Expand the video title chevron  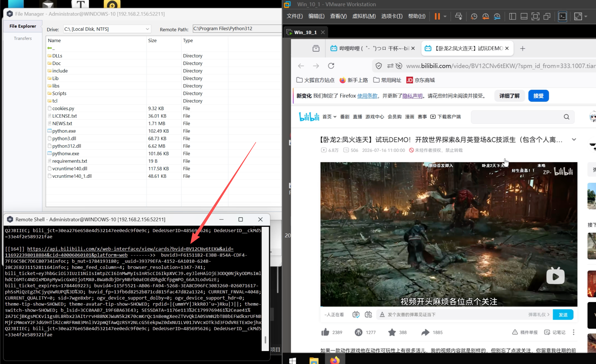[x=574, y=140]
